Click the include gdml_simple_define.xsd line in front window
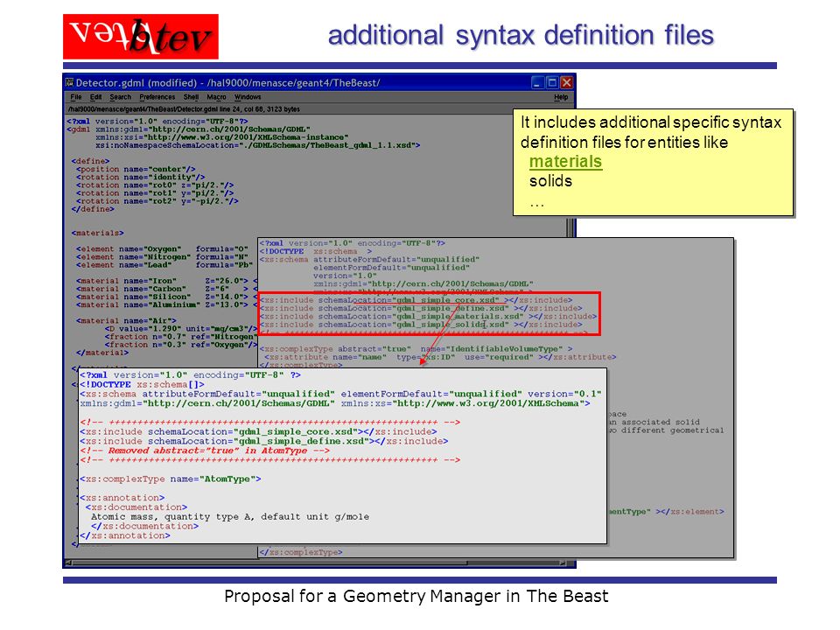Viewport: 840px width, 630px height. (x=264, y=441)
